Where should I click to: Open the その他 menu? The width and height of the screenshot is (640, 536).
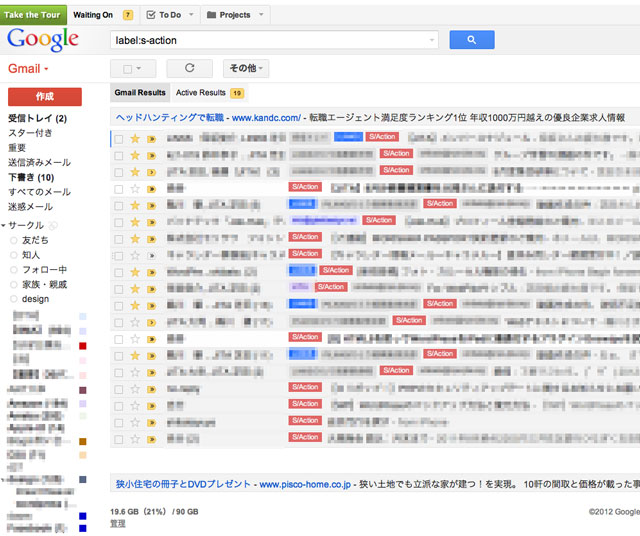point(246,68)
